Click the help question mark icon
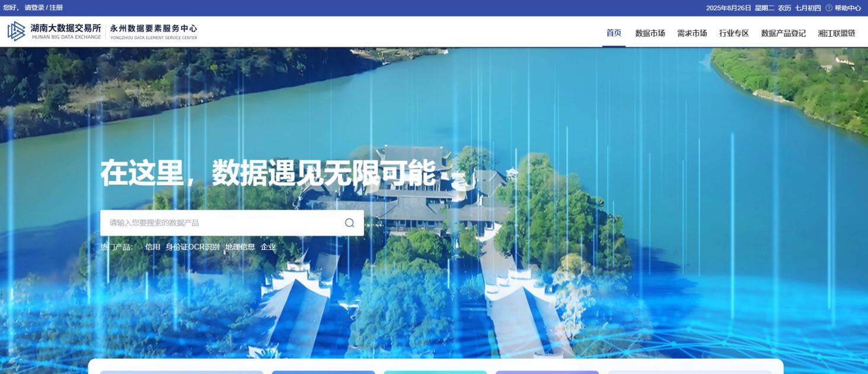 [x=829, y=8]
